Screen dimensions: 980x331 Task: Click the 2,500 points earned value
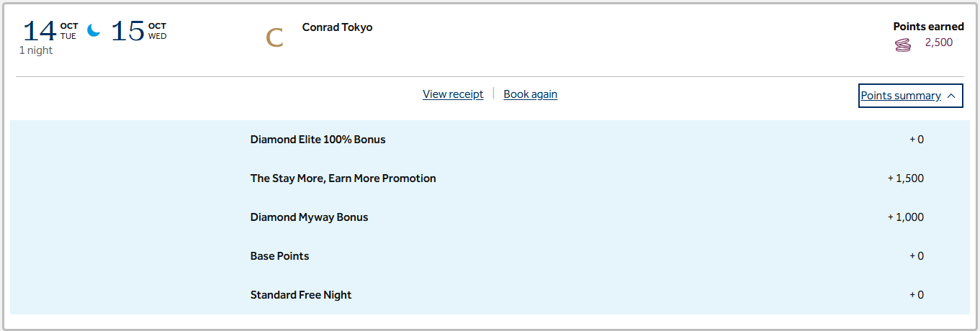pos(938,43)
